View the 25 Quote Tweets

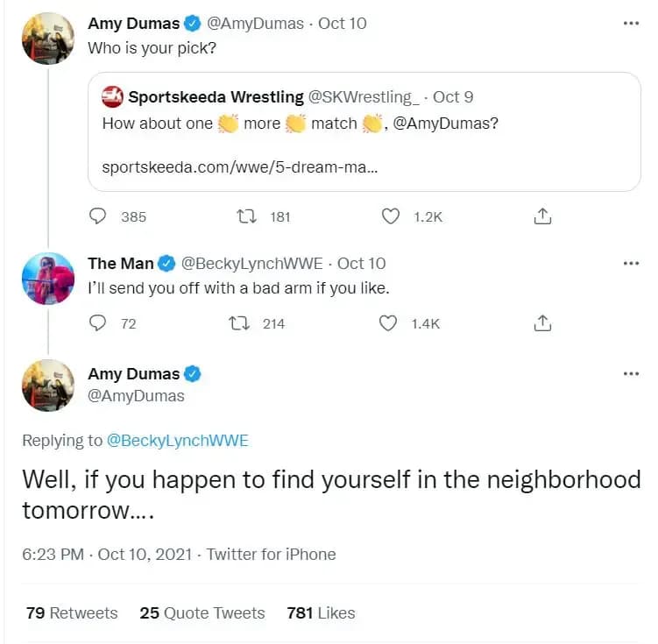click(202, 612)
